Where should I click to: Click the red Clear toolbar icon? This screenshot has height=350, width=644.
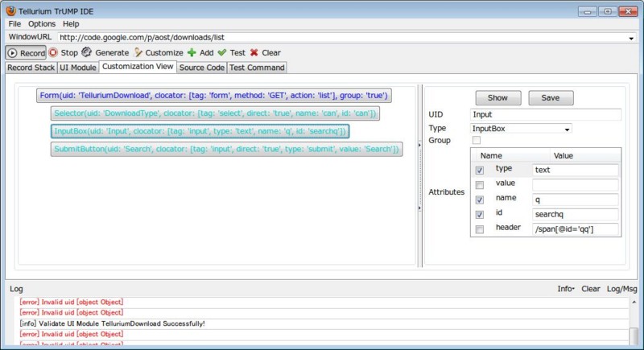[254, 52]
